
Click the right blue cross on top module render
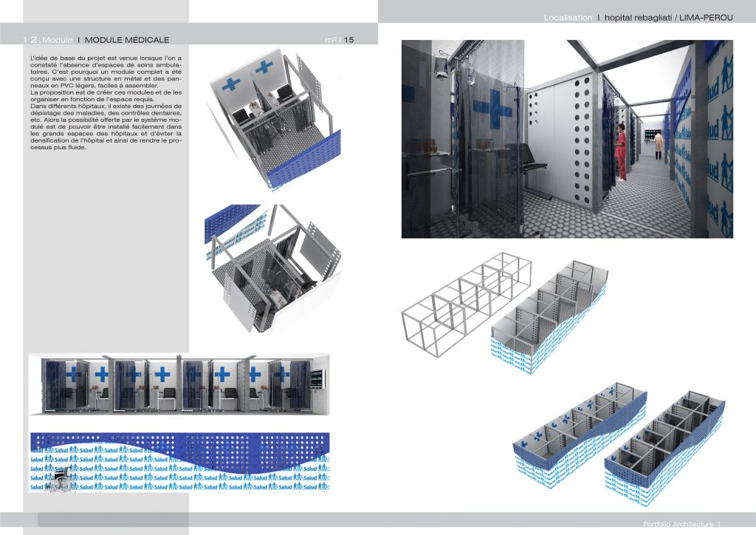[264, 67]
